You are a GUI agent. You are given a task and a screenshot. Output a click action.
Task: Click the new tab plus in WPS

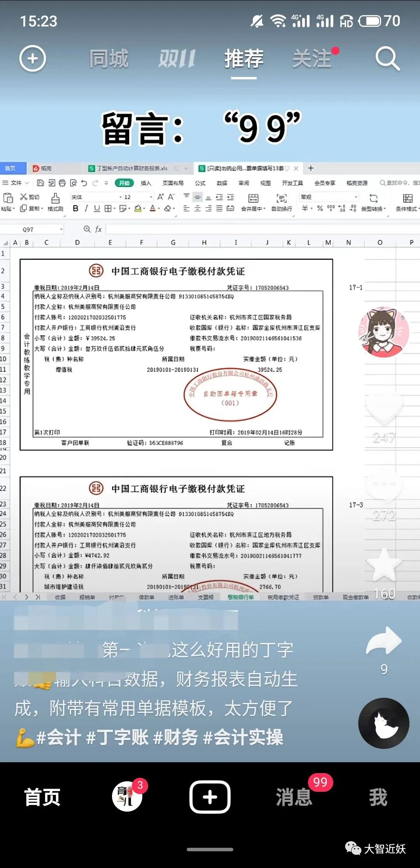click(311, 168)
